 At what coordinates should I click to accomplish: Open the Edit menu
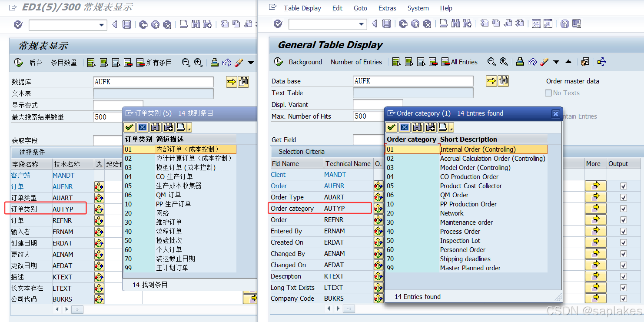[x=337, y=8]
